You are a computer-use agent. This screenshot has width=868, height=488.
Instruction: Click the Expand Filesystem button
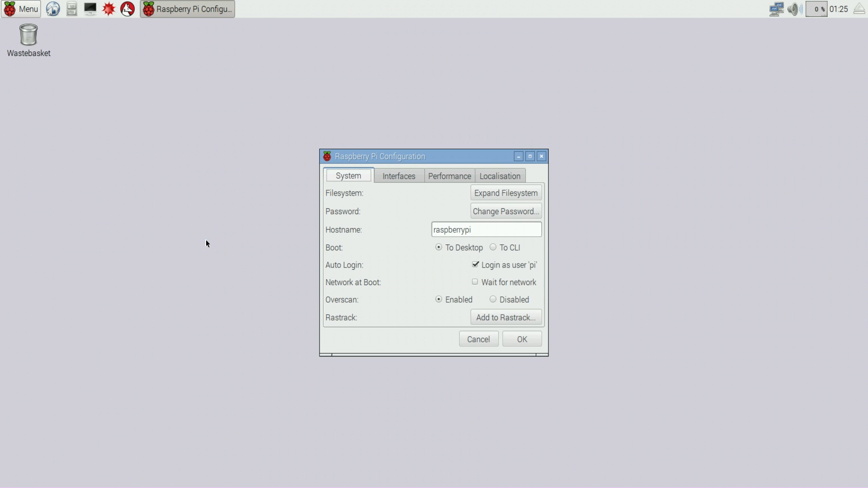[506, 193]
